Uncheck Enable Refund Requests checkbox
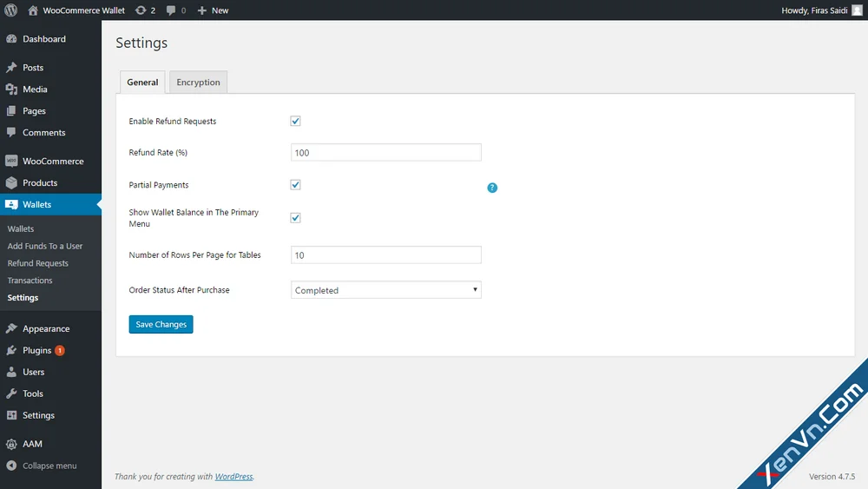Screen dimensions: 868x489 point(296,122)
